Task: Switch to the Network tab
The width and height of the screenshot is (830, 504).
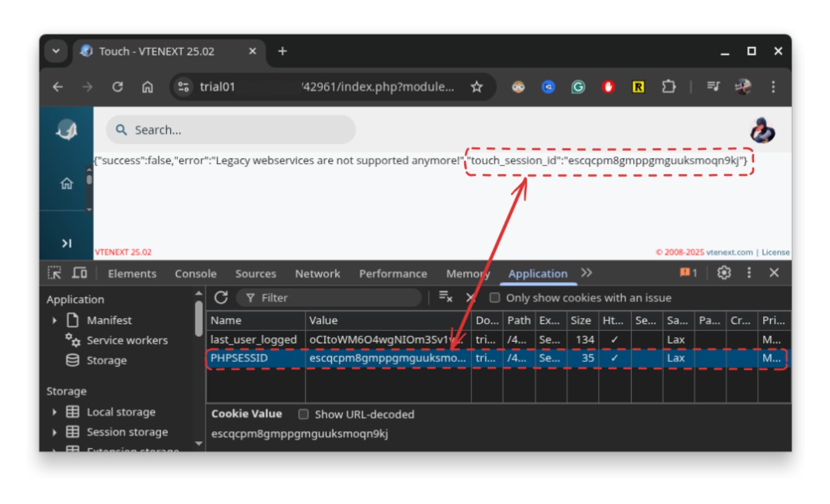Action: click(x=318, y=273)
